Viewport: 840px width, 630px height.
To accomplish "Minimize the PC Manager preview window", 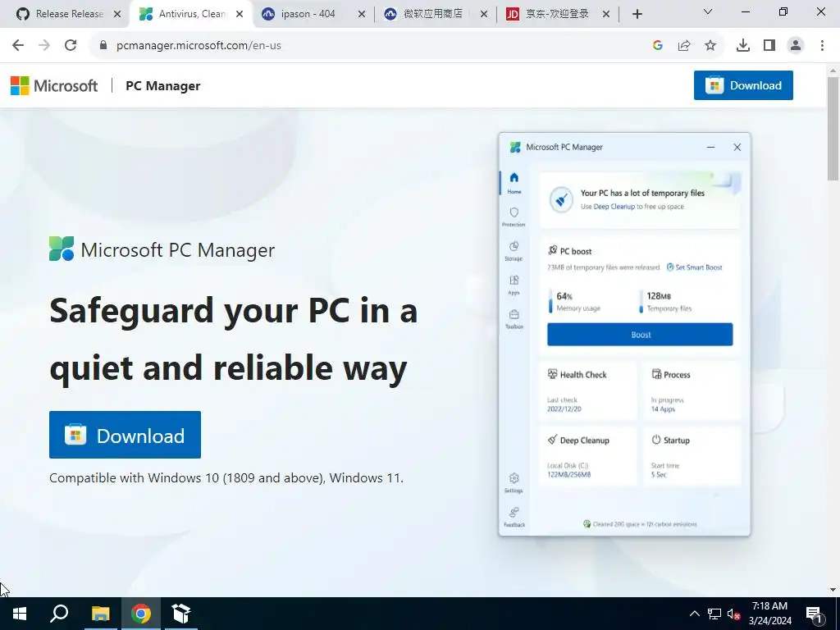I will pyautogui.click(x=711, y=147).
